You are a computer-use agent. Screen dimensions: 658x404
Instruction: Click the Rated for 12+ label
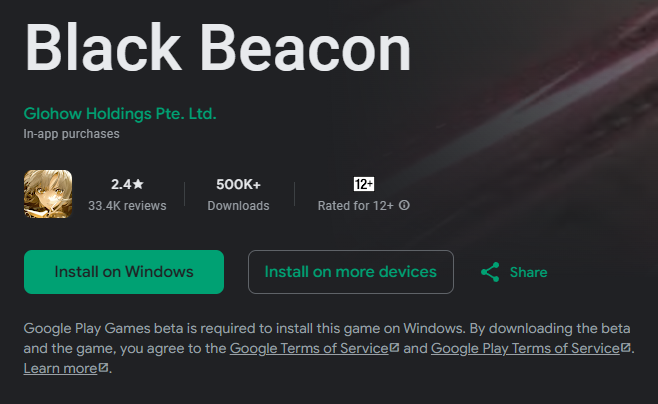356,205
